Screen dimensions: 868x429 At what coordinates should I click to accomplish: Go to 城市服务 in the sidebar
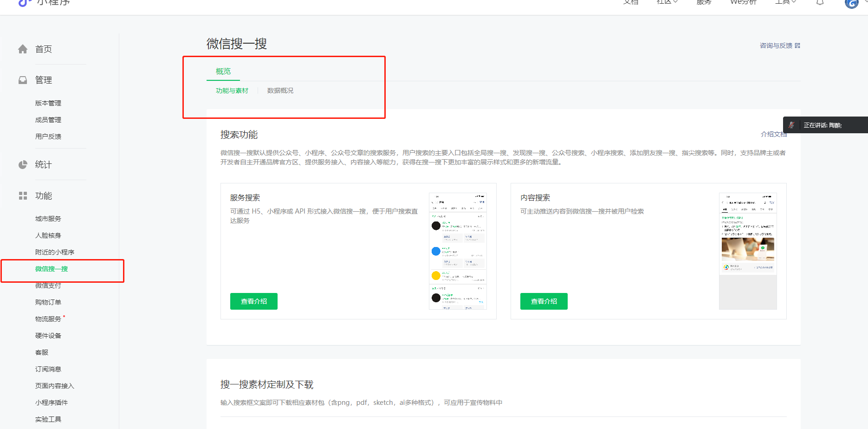pos(48,219)
